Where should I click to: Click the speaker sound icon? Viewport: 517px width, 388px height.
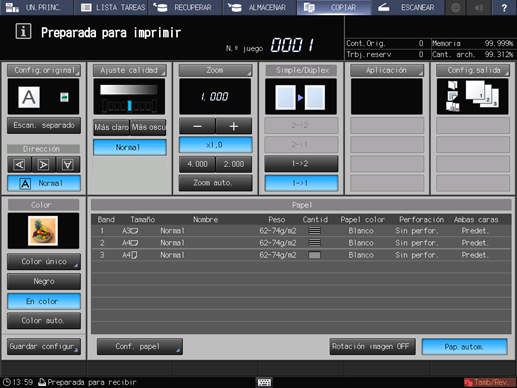pos(479,7)
